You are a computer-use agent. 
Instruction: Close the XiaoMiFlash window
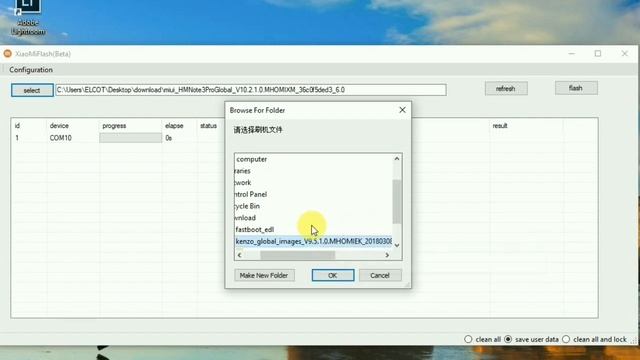point(624,53)
